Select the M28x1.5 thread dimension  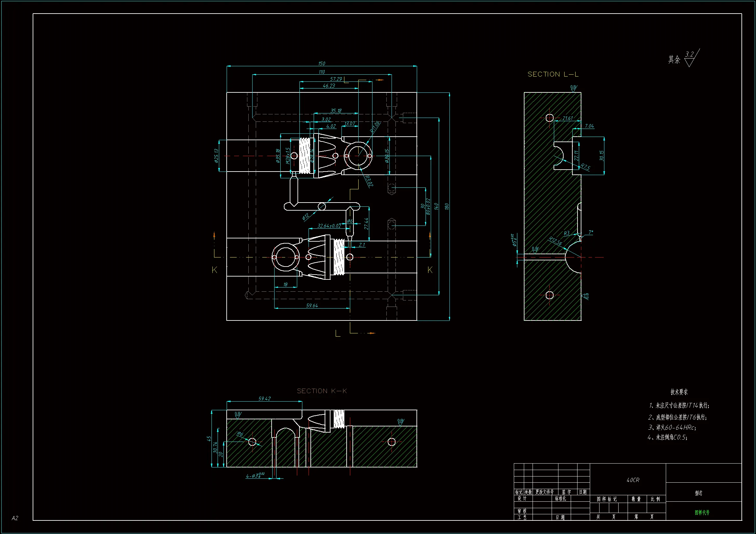(x=287, y=156)
